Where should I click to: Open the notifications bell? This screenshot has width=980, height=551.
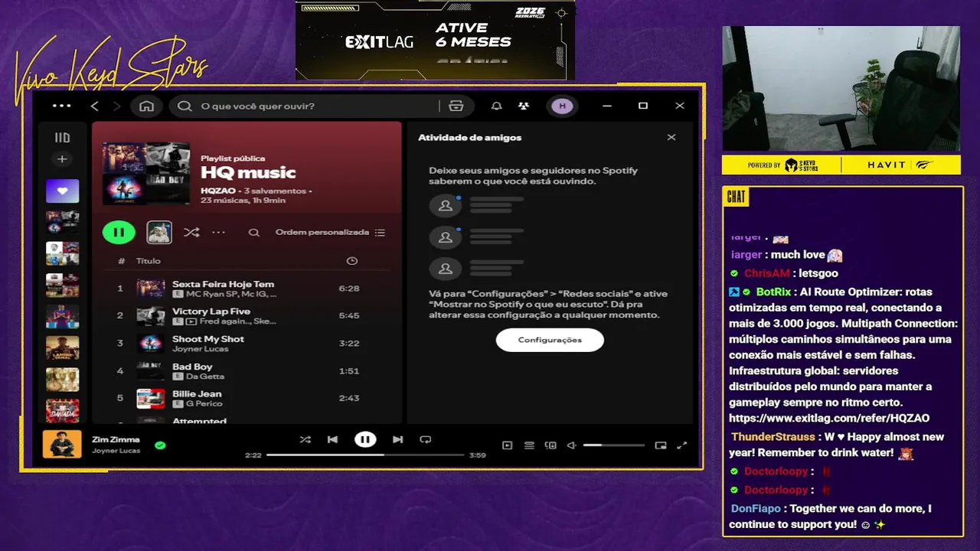coord(497,106)
